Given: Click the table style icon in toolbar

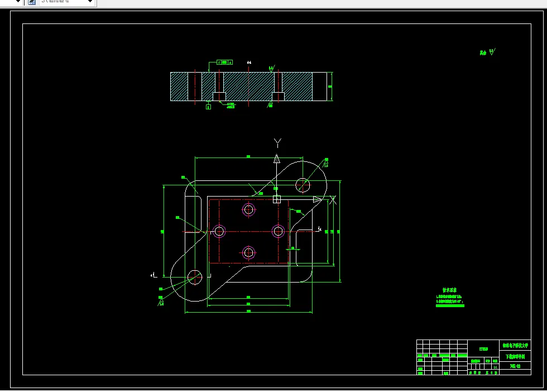Looking at the screenshot, I should 32,2.
